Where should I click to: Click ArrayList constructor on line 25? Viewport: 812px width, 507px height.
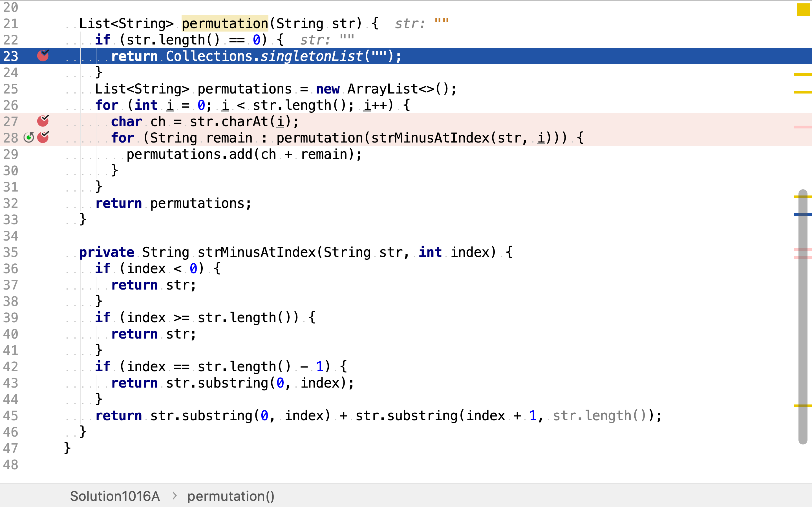pyautogui.click(x=383, y=89)
